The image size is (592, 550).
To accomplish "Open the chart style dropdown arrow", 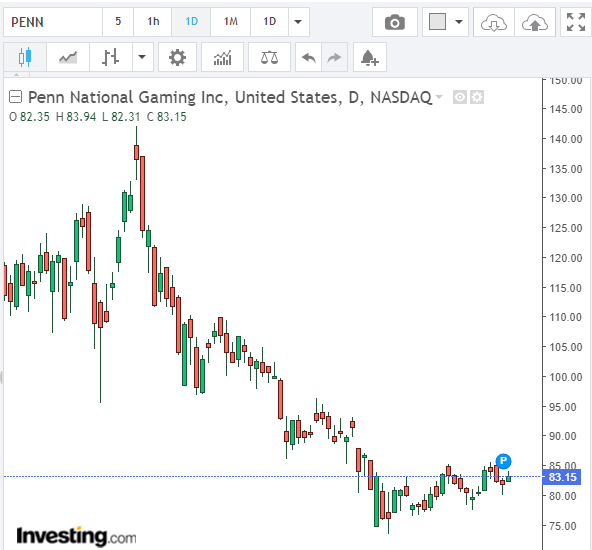I will [142, 57].
